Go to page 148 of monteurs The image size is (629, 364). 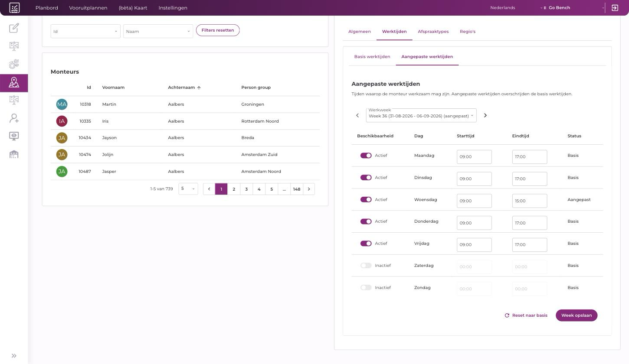click(297, 189)
